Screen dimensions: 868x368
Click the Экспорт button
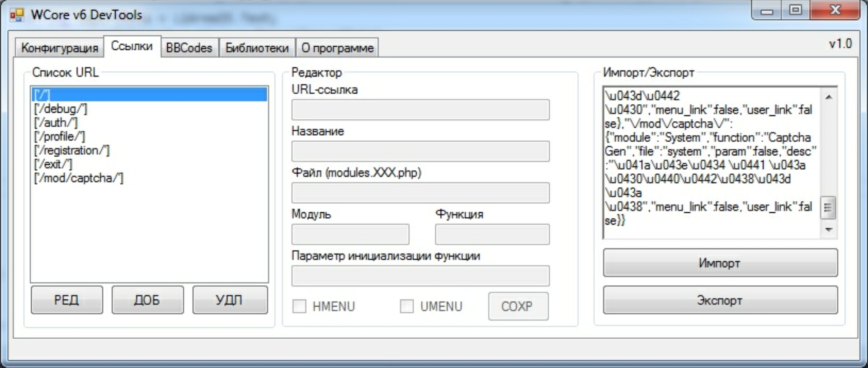pyautogui.click(x=720, y=300)
